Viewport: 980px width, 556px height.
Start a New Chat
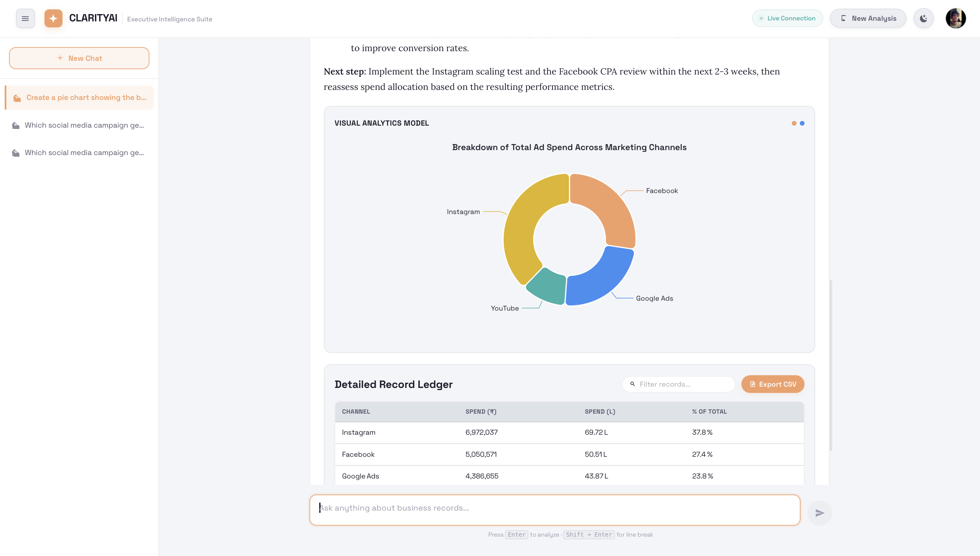[x=79, y=58]
